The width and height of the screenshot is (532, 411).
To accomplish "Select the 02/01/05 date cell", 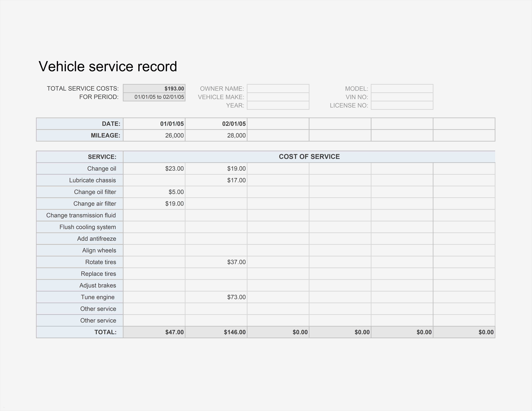I will [216, 124].
